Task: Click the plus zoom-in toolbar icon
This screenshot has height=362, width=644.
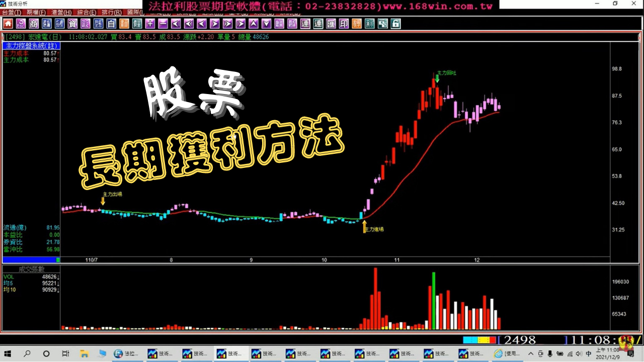Action: 150,24
